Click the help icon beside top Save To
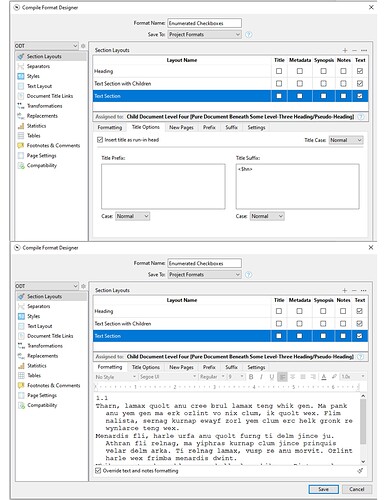The height and width of the screenshot is (500, 386). click(x=249, y=35)
